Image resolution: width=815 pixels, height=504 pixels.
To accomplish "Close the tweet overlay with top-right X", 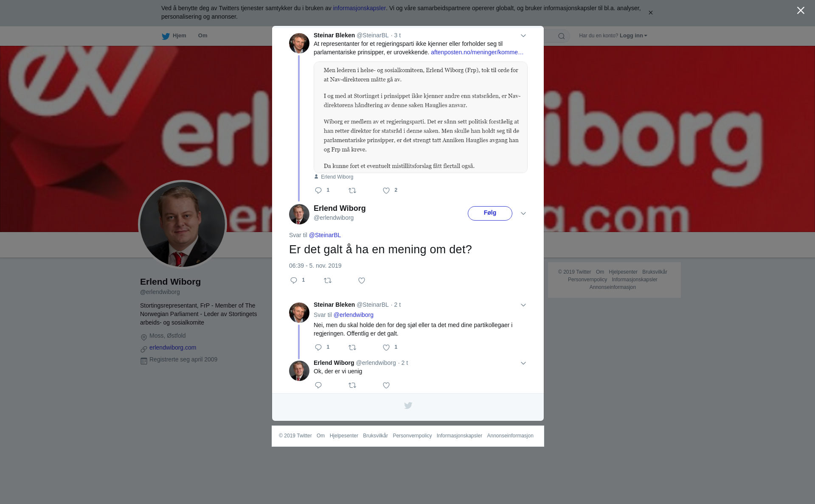I will pos(801,11).
